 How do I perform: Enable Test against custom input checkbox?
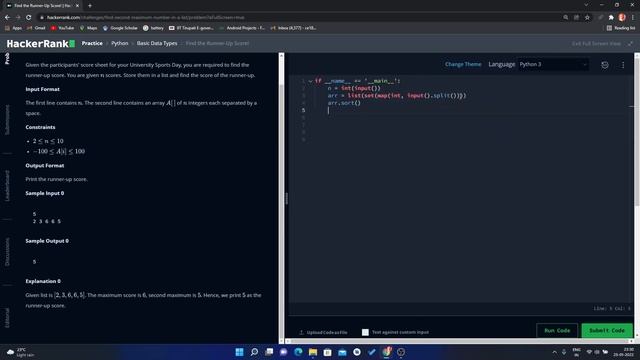point(365,332)
